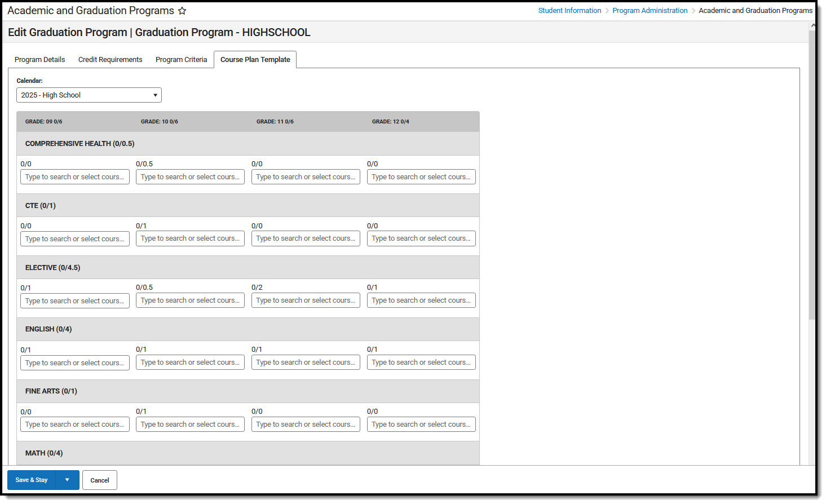Open the Save & Stay options arrow

pos(68,480)
